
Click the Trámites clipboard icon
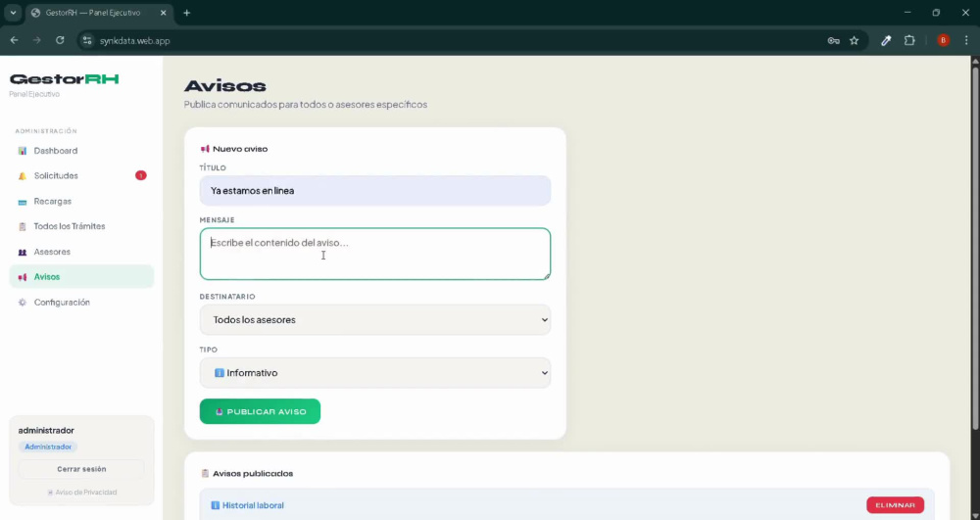click(23, 226)
